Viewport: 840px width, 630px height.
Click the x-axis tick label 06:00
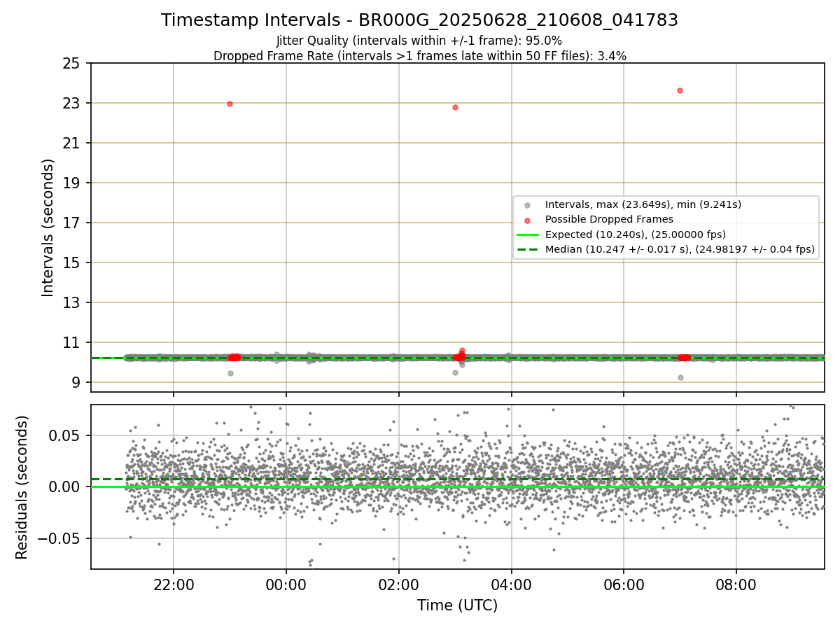(624, 584)
